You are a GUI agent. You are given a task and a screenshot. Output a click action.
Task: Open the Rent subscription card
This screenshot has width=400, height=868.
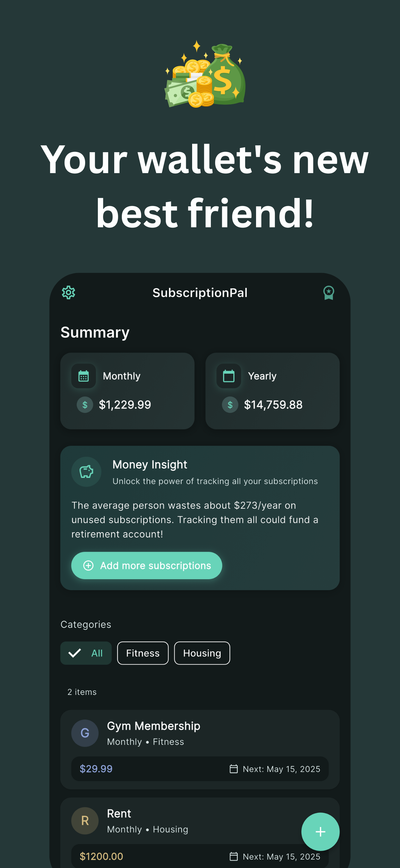coord(200,833)
